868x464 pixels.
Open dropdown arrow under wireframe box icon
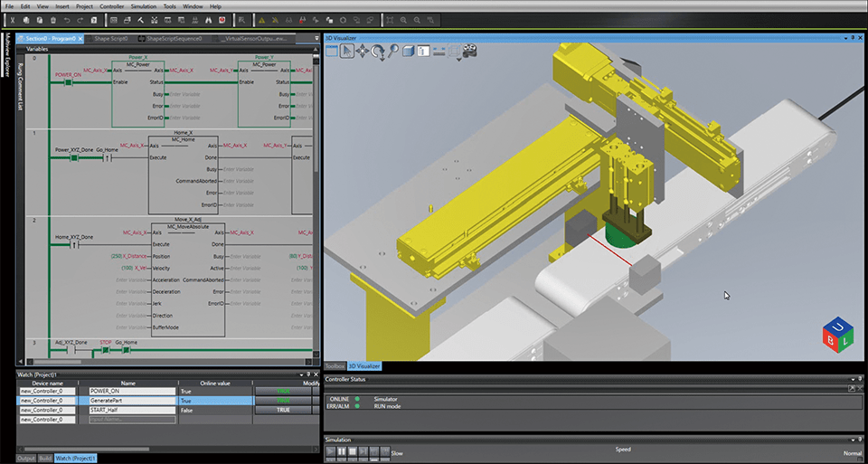pos(459,59)
